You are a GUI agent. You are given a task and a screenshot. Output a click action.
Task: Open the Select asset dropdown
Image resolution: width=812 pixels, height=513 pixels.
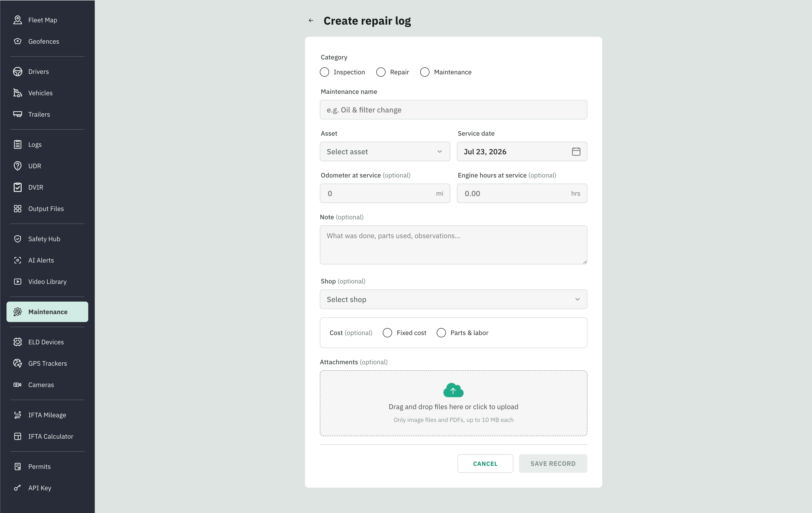coord(385,151)
